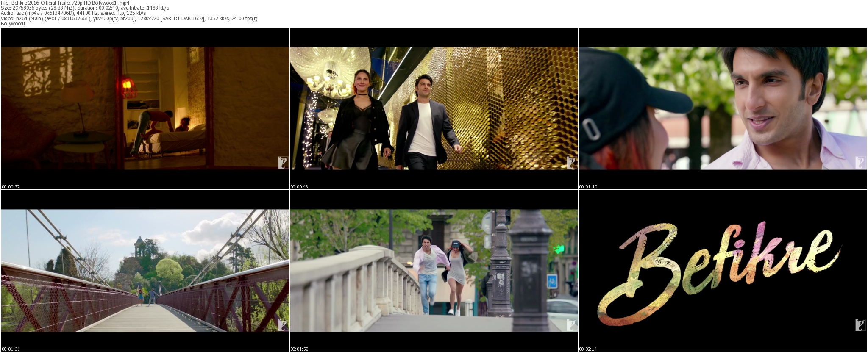The width and height of the screenshot is (868, 352).
Task: Open the close-up thumbnail of the smiling man
Action: (x=723, y=108)
